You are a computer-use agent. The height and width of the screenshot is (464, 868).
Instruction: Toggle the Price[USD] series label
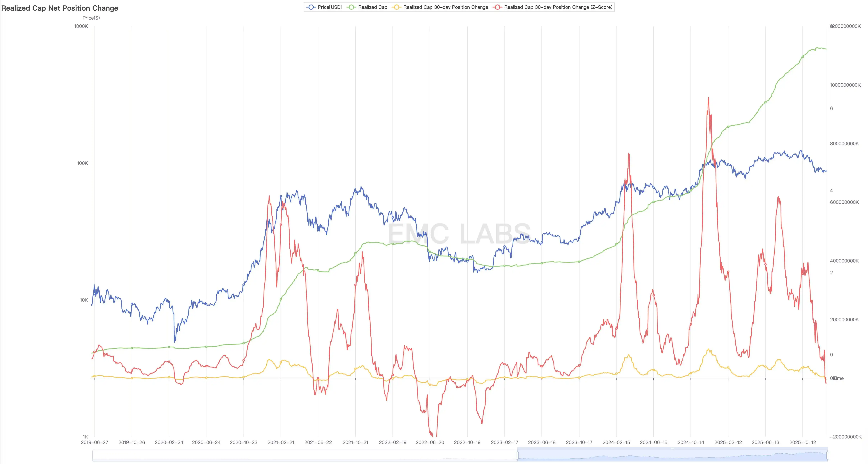point(330,7)
